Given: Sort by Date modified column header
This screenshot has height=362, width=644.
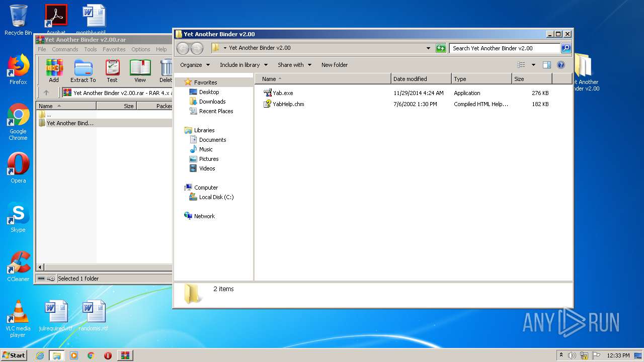Looking at the screenshot, I should coord(421,79).
